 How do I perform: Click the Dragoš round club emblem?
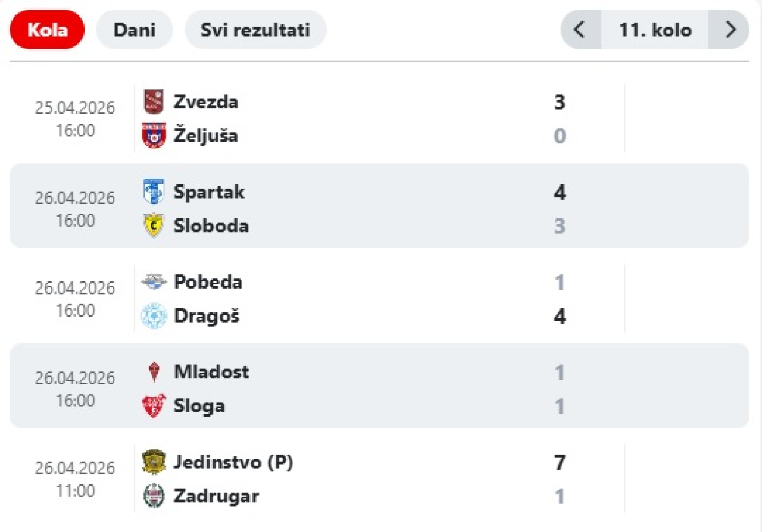click(x=154, y=316)
